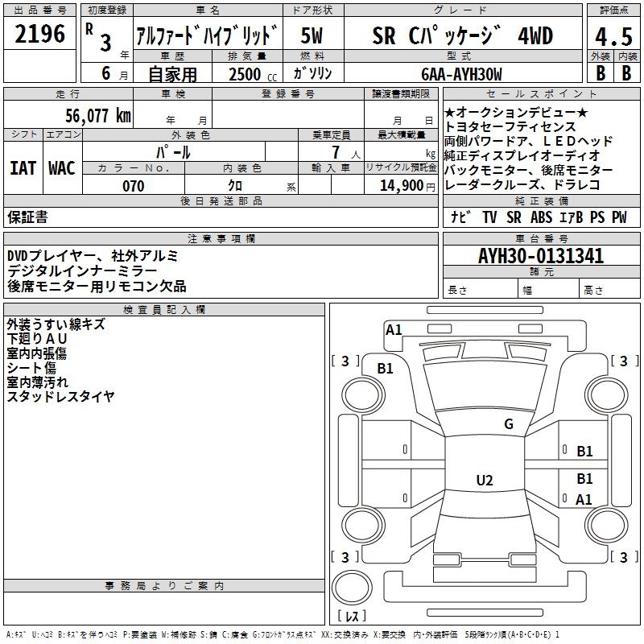Screen dimensions: 644x644
Task: Click the スタッドレスタイヤ inspector note
Action: pyautogui.click(x=61, y=396)
